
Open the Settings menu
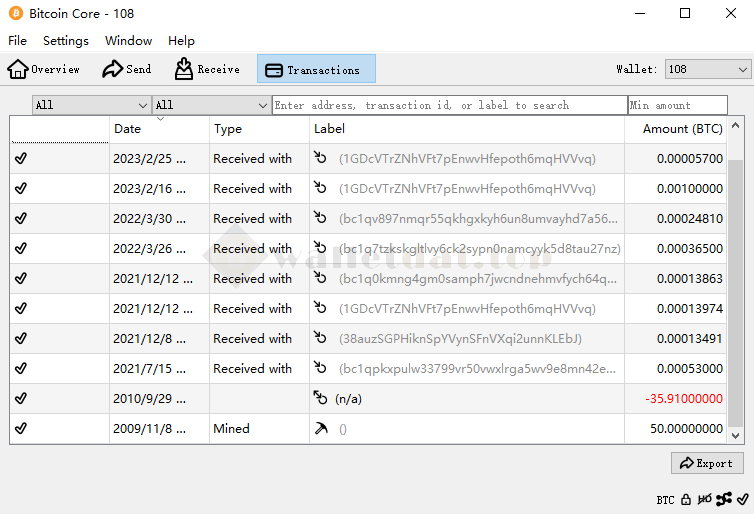[x=66, y=41]
